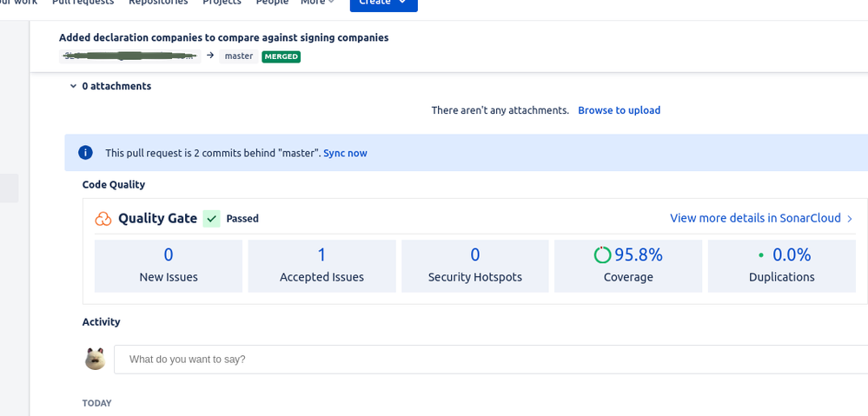Go to Repositories in top navigation
The height and width of the screenshot is (416, 868).
pyautogui.click(x=158, y=3)
